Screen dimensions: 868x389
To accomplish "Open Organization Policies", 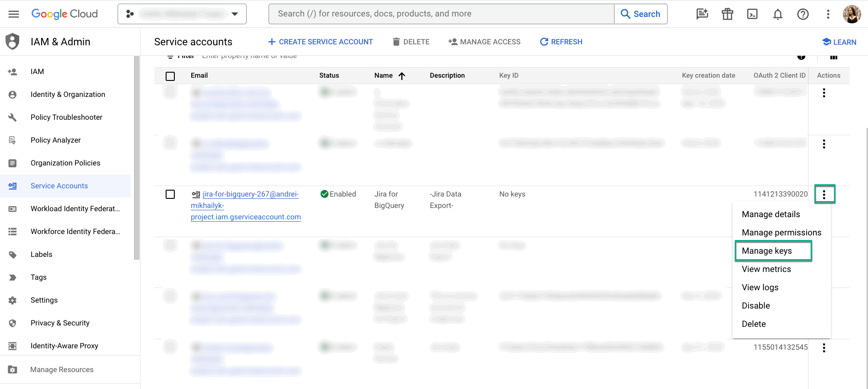I will [65, 163].
